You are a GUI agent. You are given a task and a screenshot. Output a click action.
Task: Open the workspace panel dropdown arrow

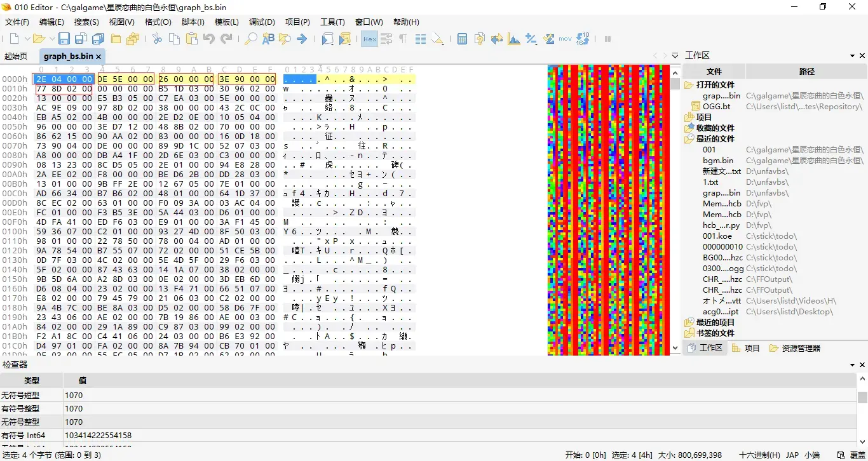(852, 56)
